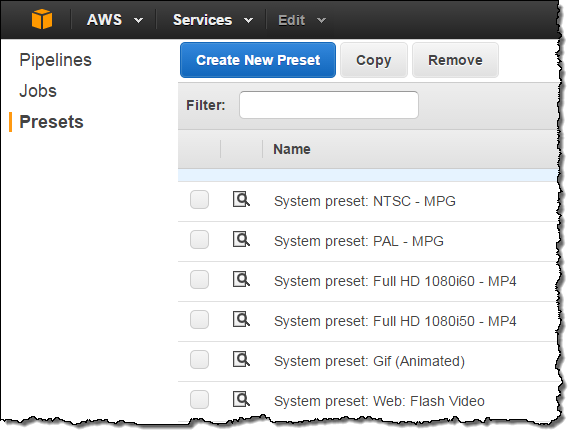Open details icon for Full HD 1080i60 preset

coord(241,280)
